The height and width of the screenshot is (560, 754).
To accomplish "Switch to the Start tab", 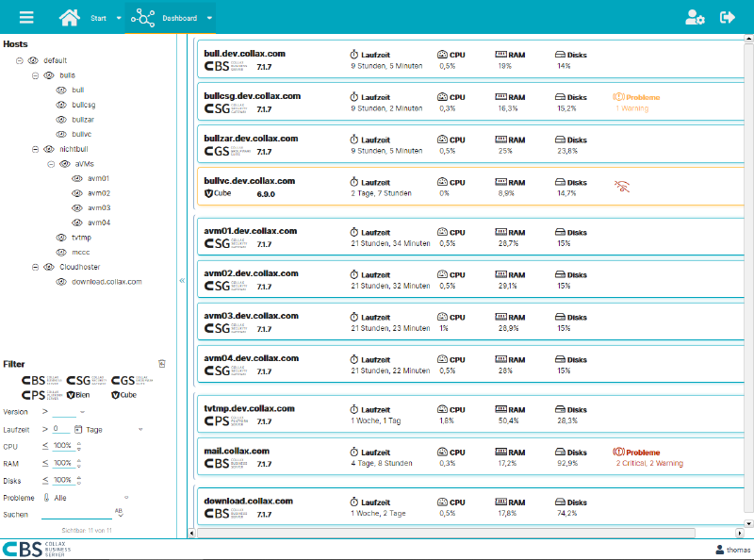I will click(100, 16).
